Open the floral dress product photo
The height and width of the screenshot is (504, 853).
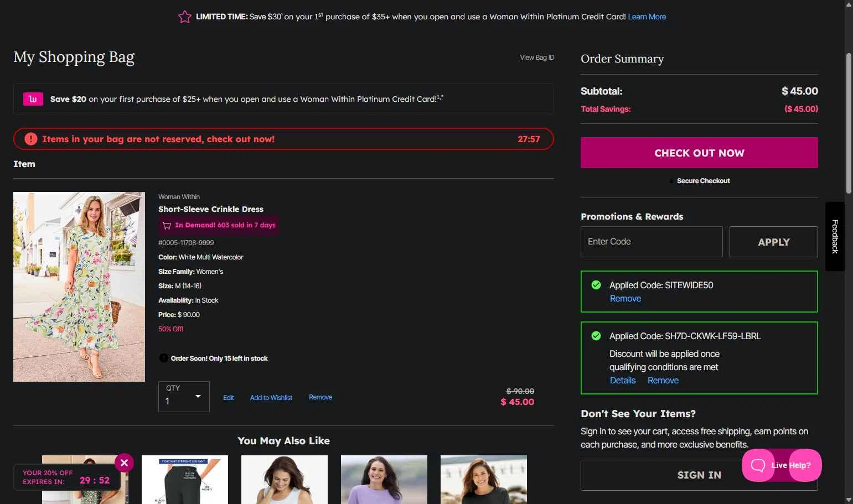pyautogui.click(x=79, y=287)
